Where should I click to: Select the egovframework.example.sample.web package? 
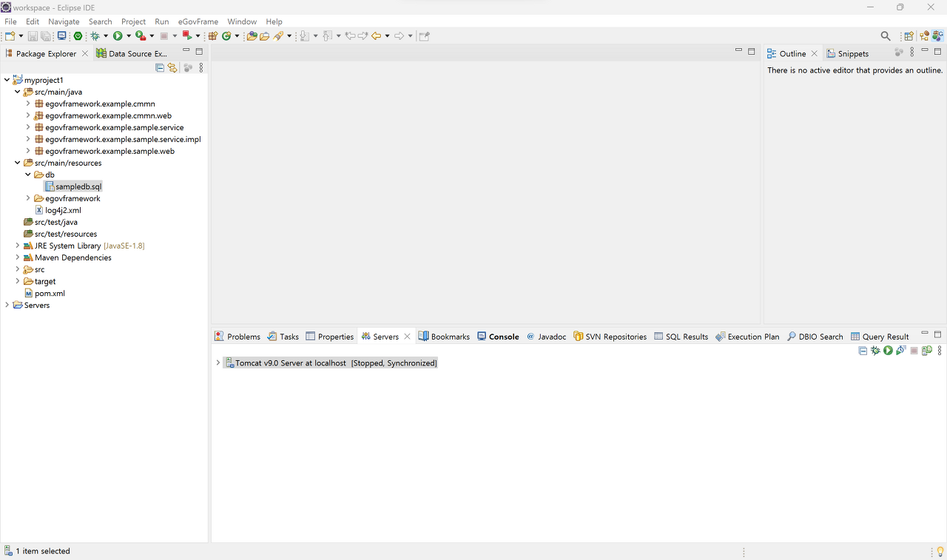(x=104, y=151)
